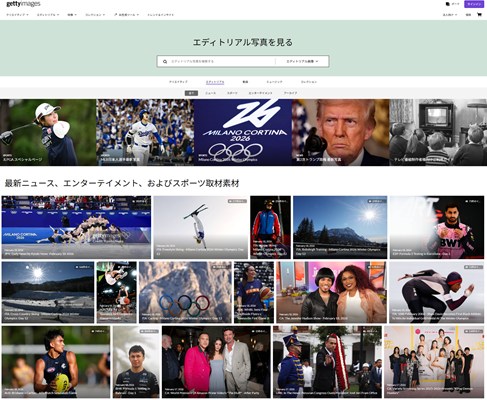Open the golfer banner with JLPGA caption
This screenshot has width=487, height=400.
(x=48, y=132)
